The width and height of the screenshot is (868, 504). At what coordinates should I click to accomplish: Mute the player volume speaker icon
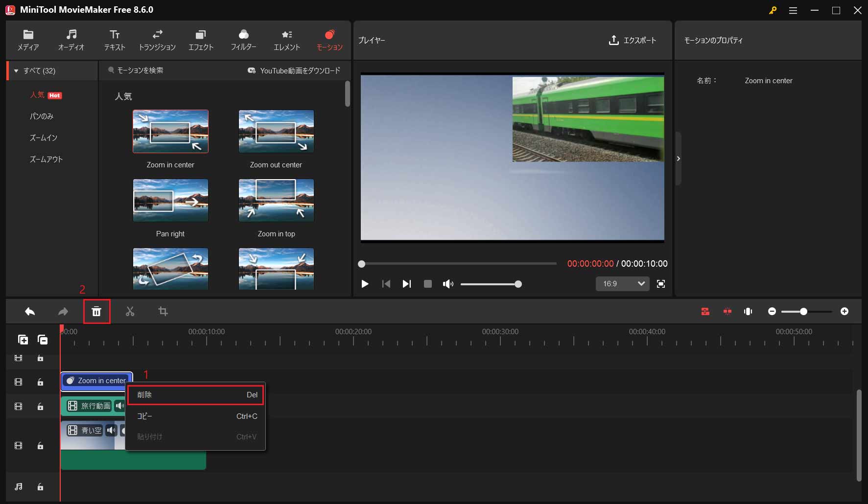click(x=447, y=284)
